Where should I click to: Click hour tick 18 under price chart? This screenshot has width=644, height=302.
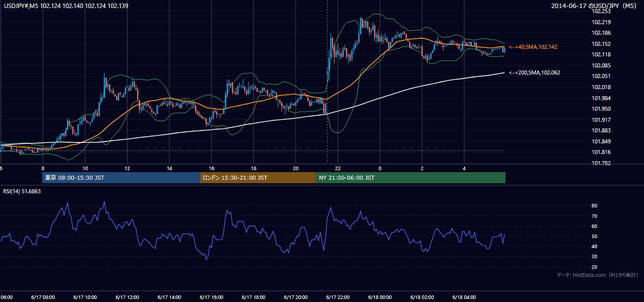[254, 168]
